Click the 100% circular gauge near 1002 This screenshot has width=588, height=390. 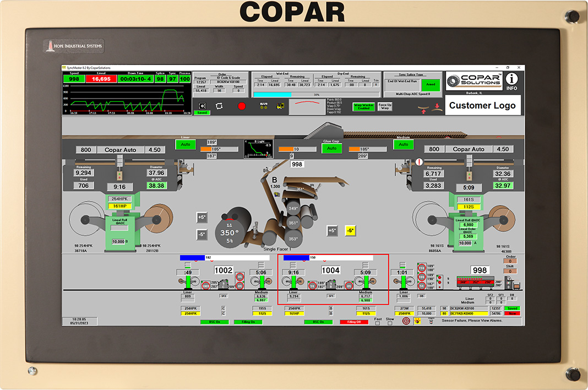205,286
